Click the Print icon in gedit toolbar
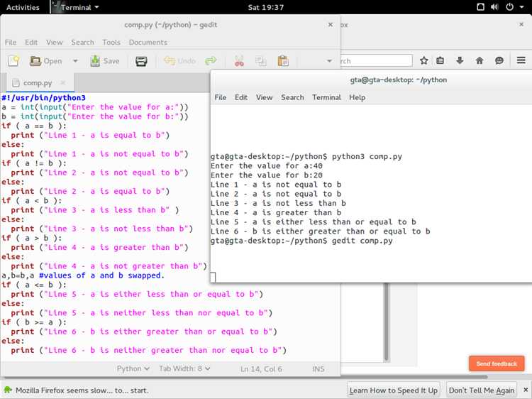The image size is (532, 399). tap(141, 61)
